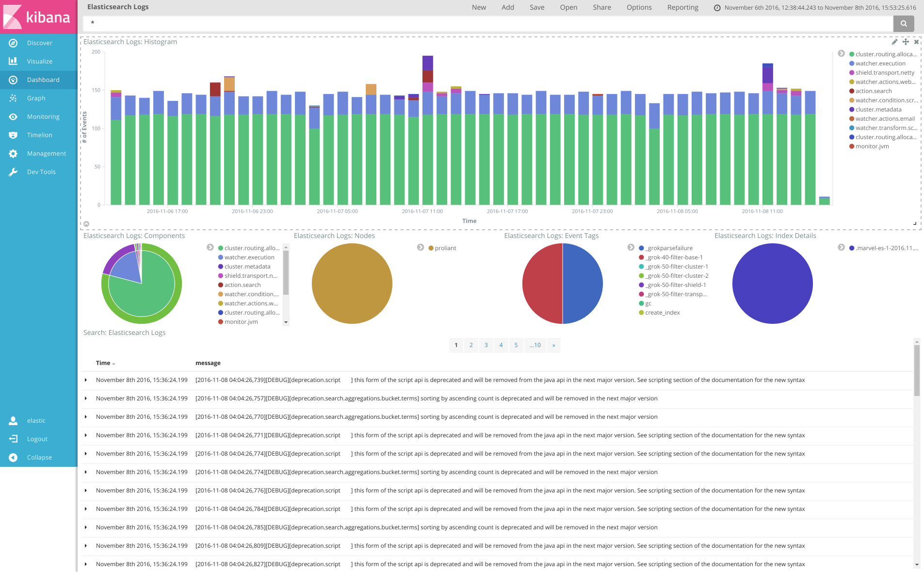Click the Graph sidebar icon
924x572 pixels.
coord(13,98)
